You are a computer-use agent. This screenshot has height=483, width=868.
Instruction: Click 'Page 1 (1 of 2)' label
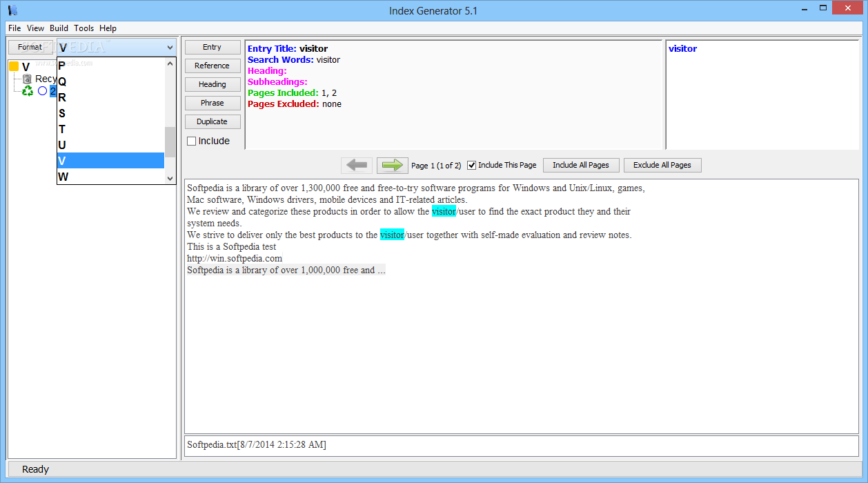coord(436,166)
